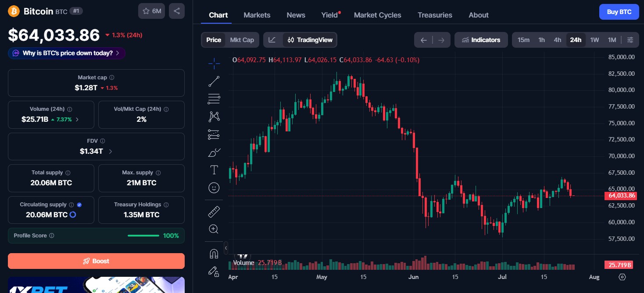Switch chart to Mkt Cap view
Viewport: 644px width, 293px height.
point(242,40)
